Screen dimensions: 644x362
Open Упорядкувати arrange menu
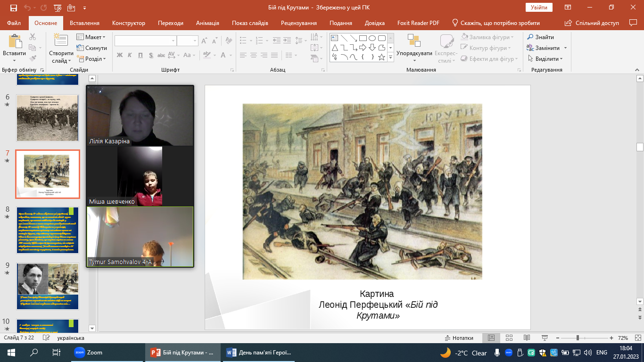414,48
